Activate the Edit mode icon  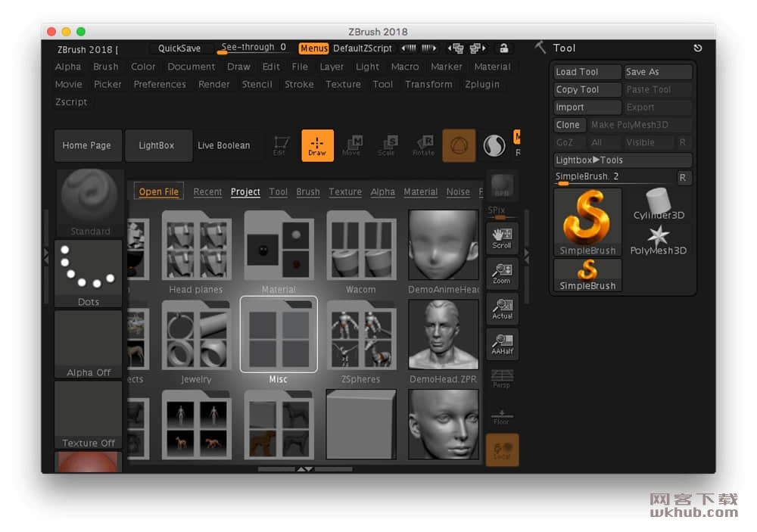click(x=281, y=145)
